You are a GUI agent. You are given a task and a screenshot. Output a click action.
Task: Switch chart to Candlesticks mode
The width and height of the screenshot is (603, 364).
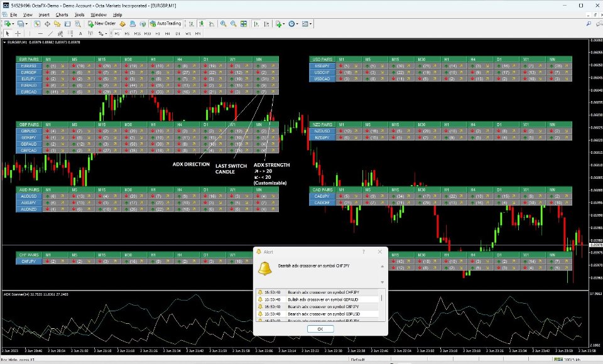[x=201, y=24]
